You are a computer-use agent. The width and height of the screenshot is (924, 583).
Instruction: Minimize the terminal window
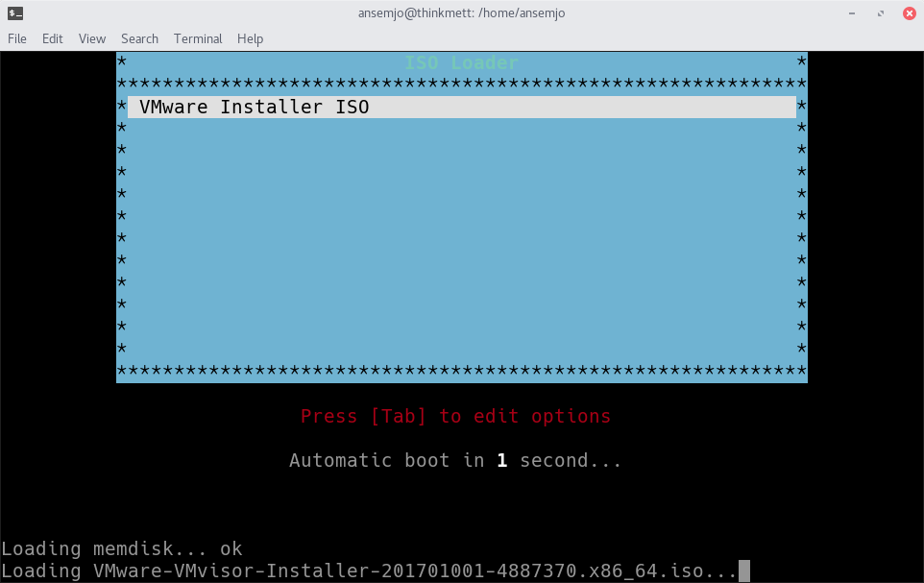tap(852, 13)
